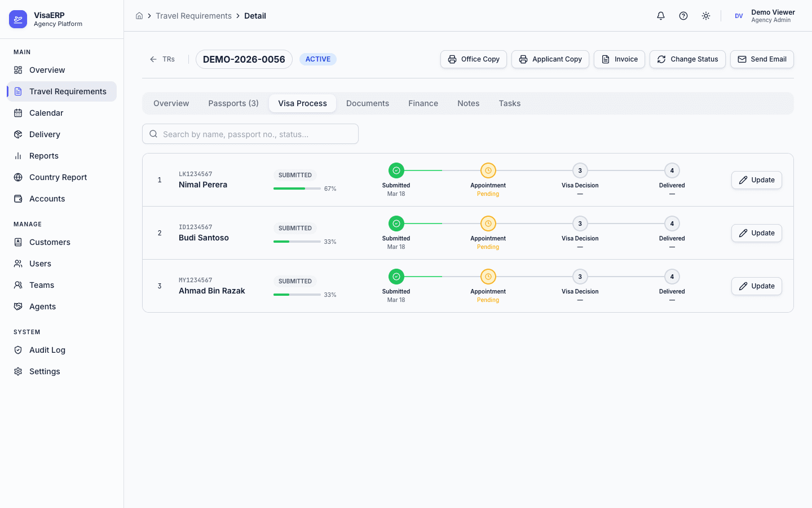Click Budi Santoso's Appointment pending step icon
The height and width of the screenshot is (508, 812).
tap(488, 224)
